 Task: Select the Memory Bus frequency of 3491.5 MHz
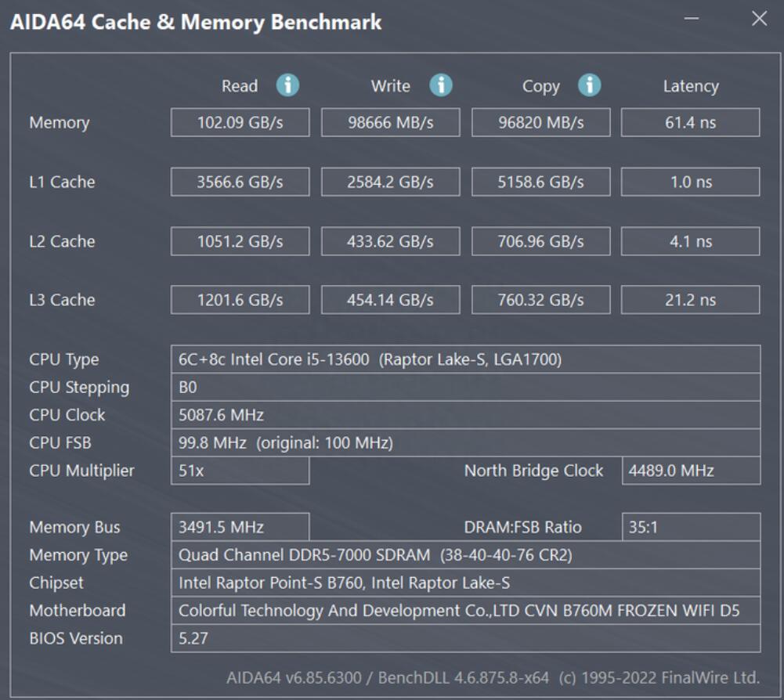pyautogui.click(x=240, y=527)
